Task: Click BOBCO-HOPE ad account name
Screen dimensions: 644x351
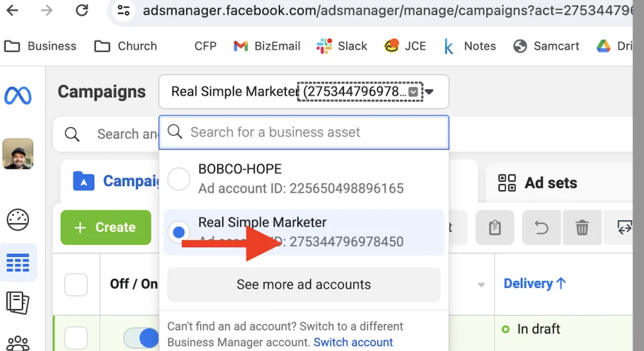Action: coord(240,169)
